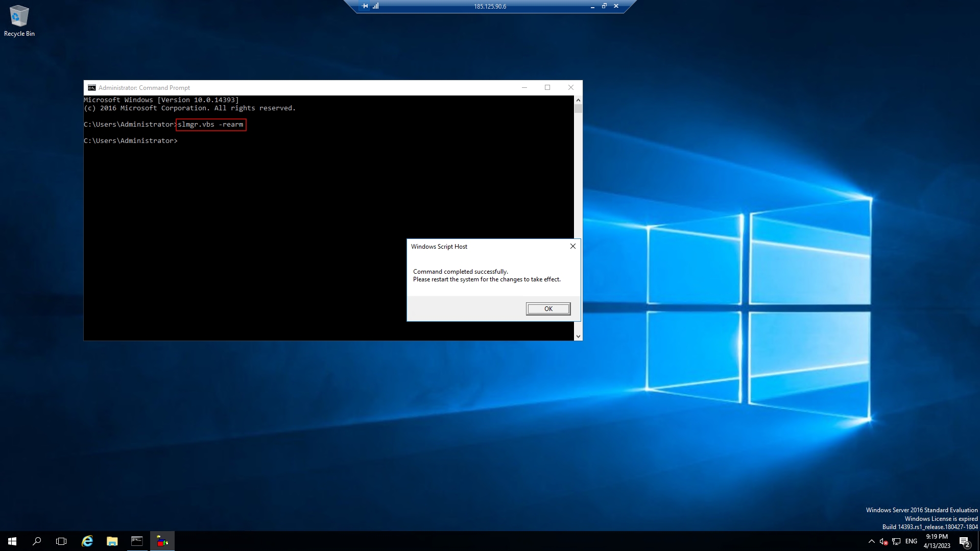Check connection signal icon in RDP bar
The width and height of the screenshot is (980, 551).
376,6
